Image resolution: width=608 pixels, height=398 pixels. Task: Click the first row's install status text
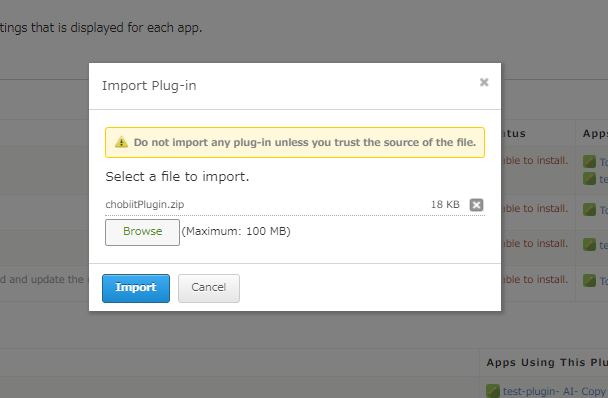tap(535, 160)
